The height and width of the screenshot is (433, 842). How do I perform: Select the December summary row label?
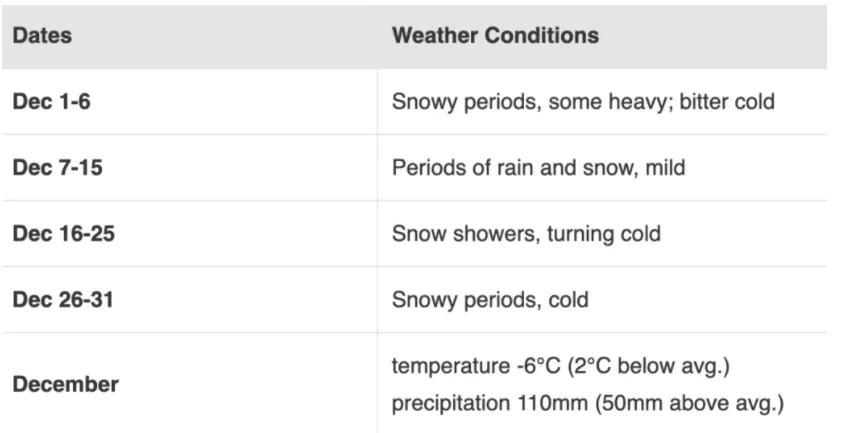66,384
